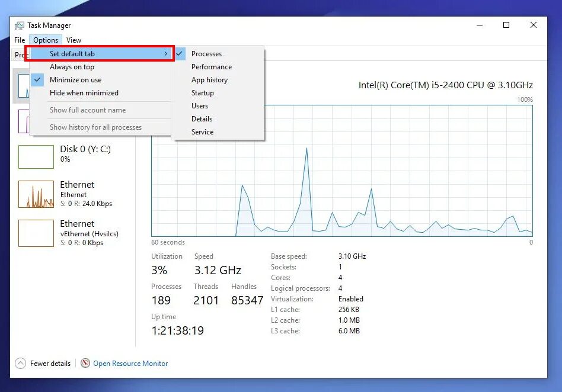This screenshot has width=562, height=392.
Task: Set App history as default tab
Action: [x=218, y=80]
